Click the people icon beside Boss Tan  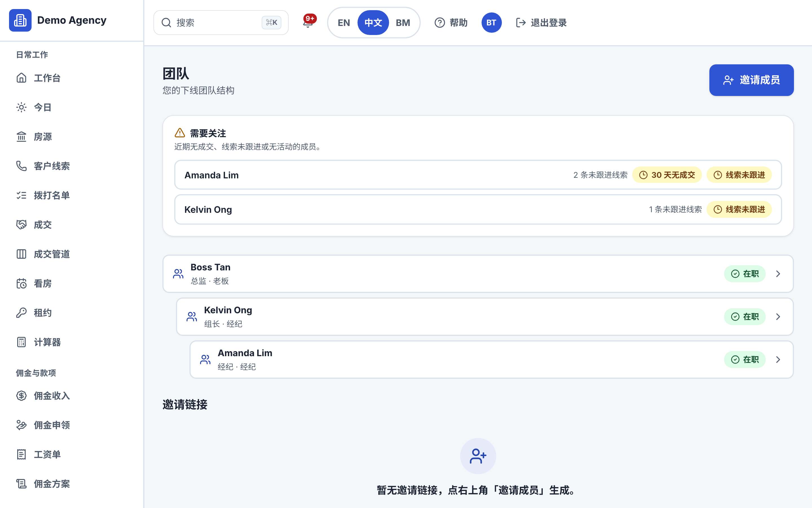(x=178, y=274)
